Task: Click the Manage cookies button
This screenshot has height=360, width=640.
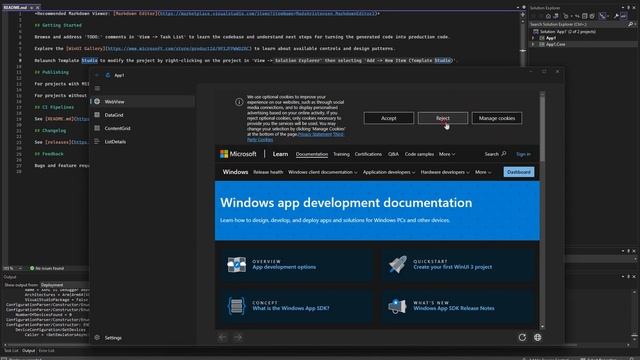Action: (x=497, y=118)
